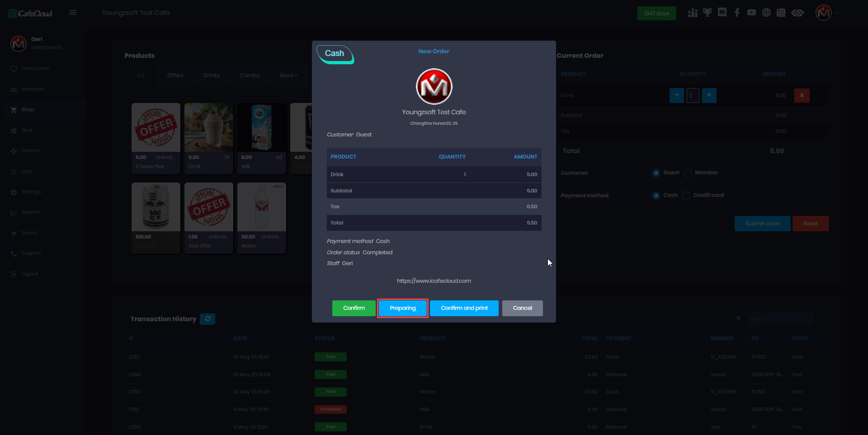Click the 1347 days license badge
Image resolution: width=868 pixels, height=435 pixels.
tap(656, 13)
